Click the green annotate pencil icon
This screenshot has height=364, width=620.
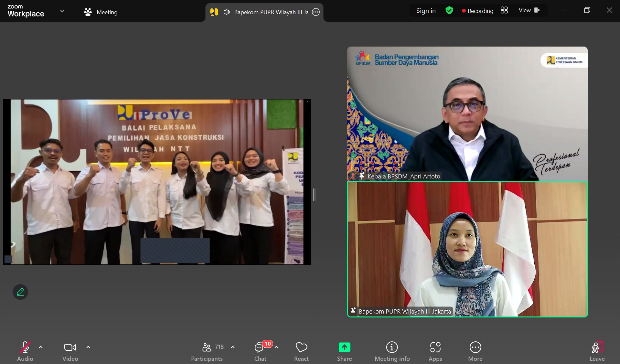point(20,292)
